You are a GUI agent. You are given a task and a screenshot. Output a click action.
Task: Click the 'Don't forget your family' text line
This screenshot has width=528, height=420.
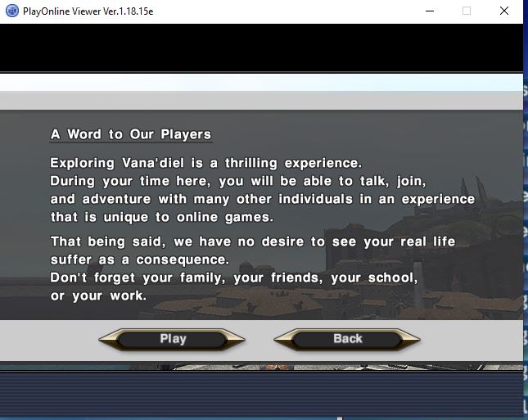tap(234, 278)
